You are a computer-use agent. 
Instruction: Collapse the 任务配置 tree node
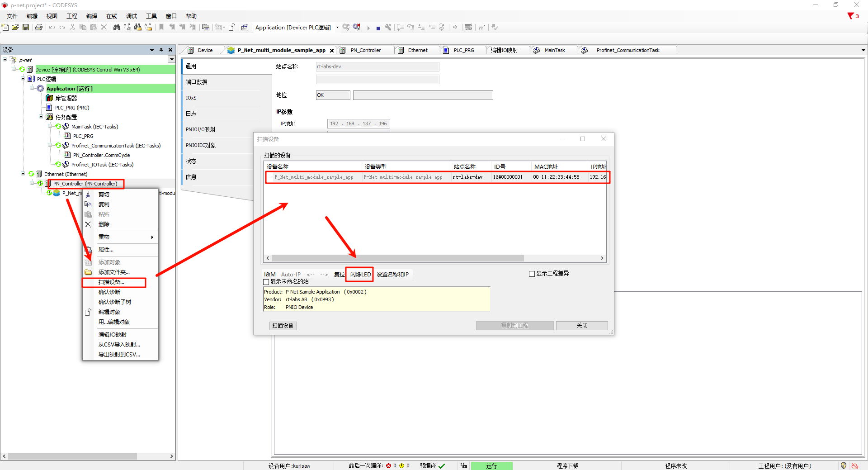point(41,117)
